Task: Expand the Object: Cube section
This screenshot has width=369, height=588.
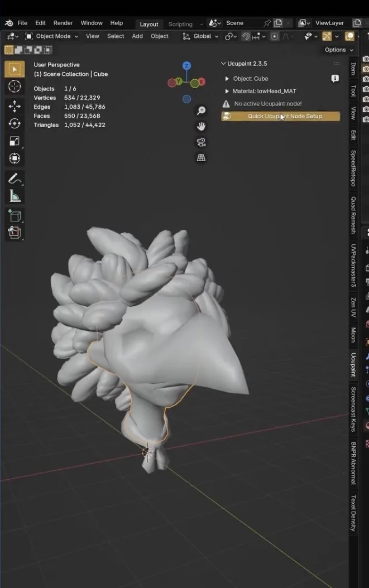Action: point(227,79)
